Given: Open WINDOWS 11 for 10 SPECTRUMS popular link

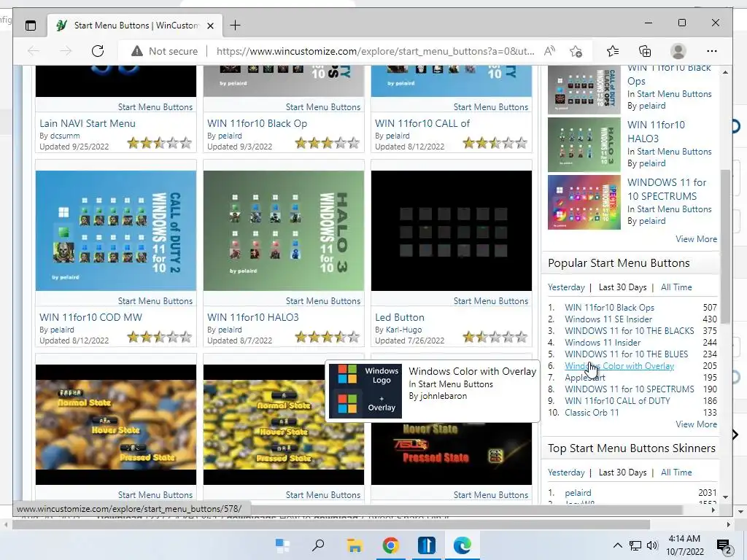Looking at the screenshot, I should (x=630, y=389).
